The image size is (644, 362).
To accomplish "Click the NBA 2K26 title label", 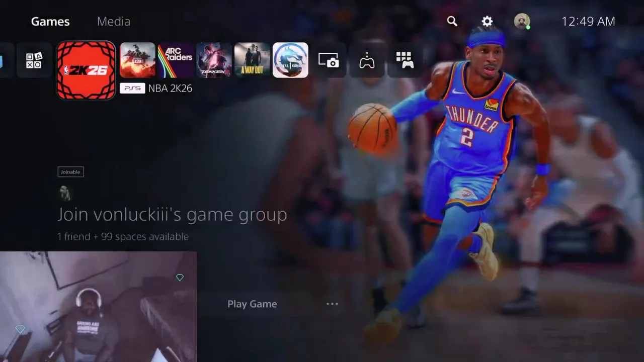I will pyautogui.click(x=170, y=88).
